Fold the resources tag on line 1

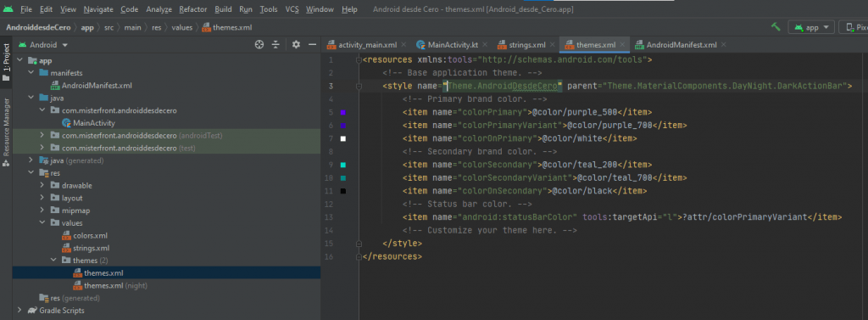point(359,59)
